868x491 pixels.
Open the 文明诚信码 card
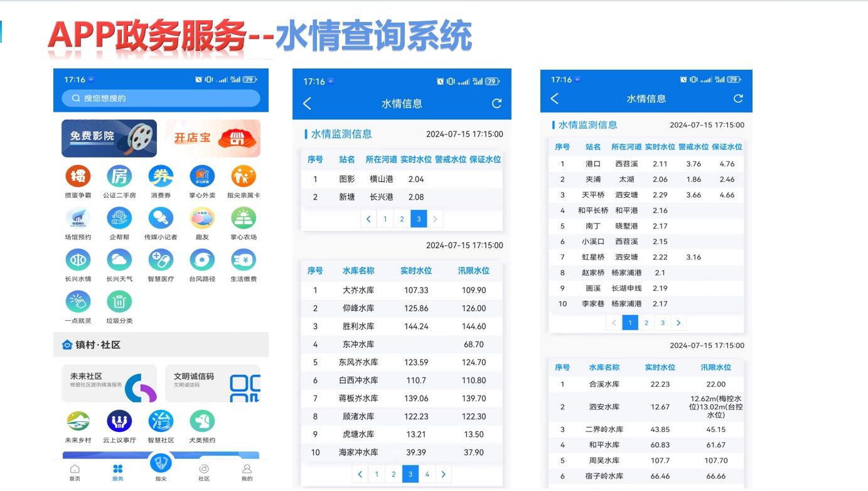pos(213,383)
